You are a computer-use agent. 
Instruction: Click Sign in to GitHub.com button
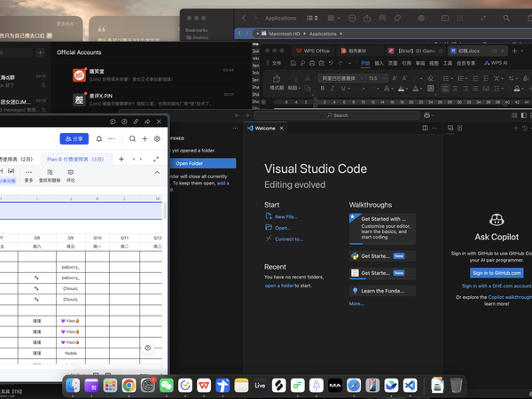click(497, 273)
